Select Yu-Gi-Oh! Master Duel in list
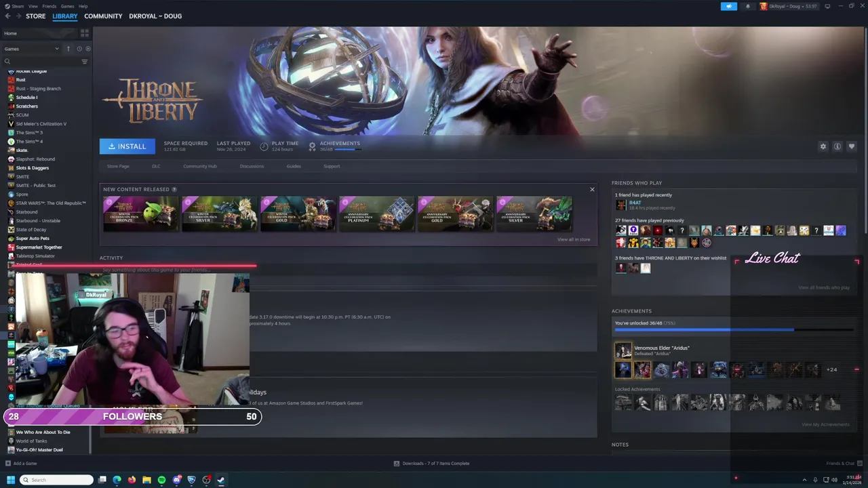This screenshot has width=868, height=488. point(39,450)
